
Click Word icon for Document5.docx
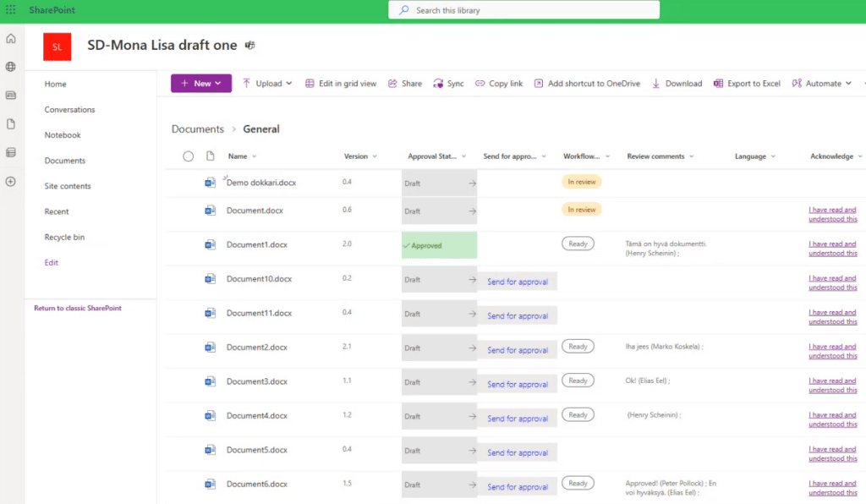210,450
